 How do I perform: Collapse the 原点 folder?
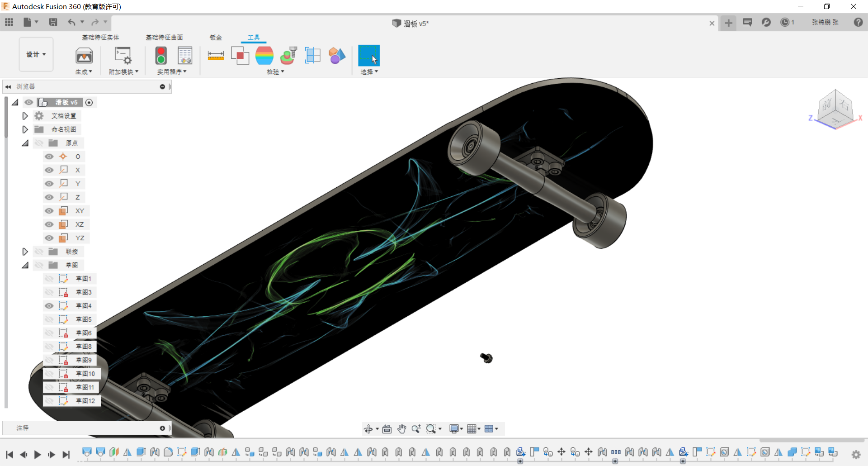tap(25, 143)
